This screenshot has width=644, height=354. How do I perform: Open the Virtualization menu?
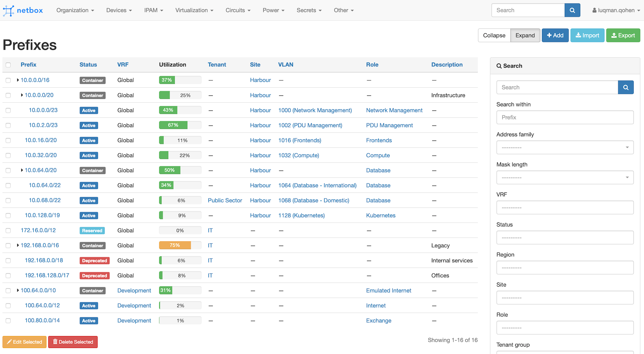pos(194,10)
